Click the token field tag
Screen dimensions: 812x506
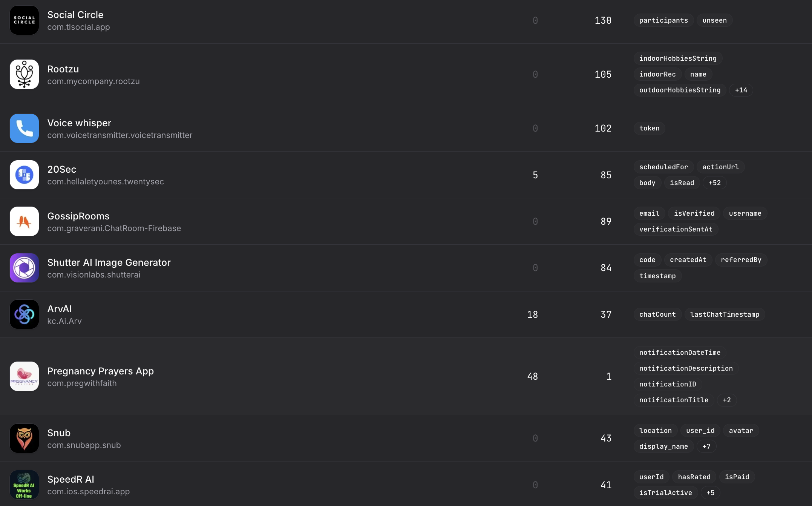(x=649, y=128)
